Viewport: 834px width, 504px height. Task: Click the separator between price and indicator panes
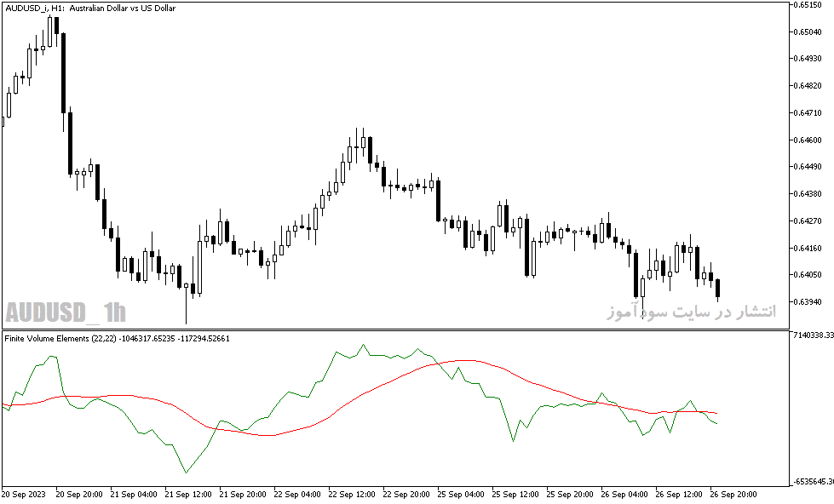pyautogui.click(x=394, y=330)
